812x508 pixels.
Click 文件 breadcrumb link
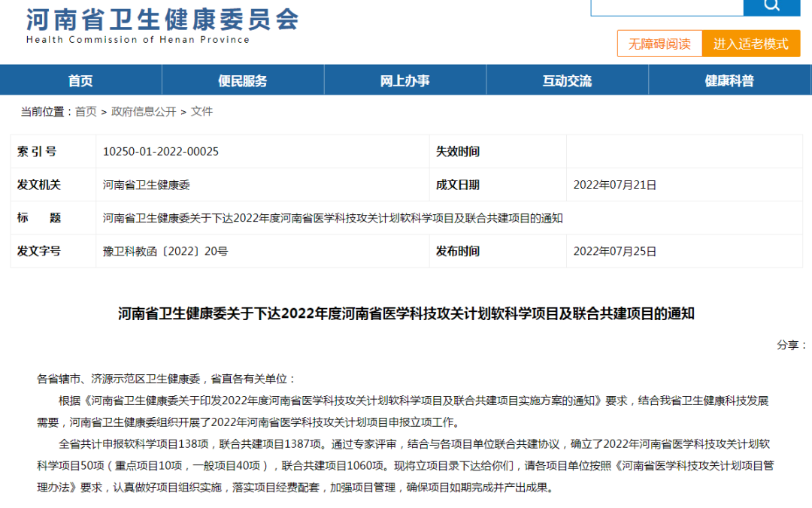[202, 111]
